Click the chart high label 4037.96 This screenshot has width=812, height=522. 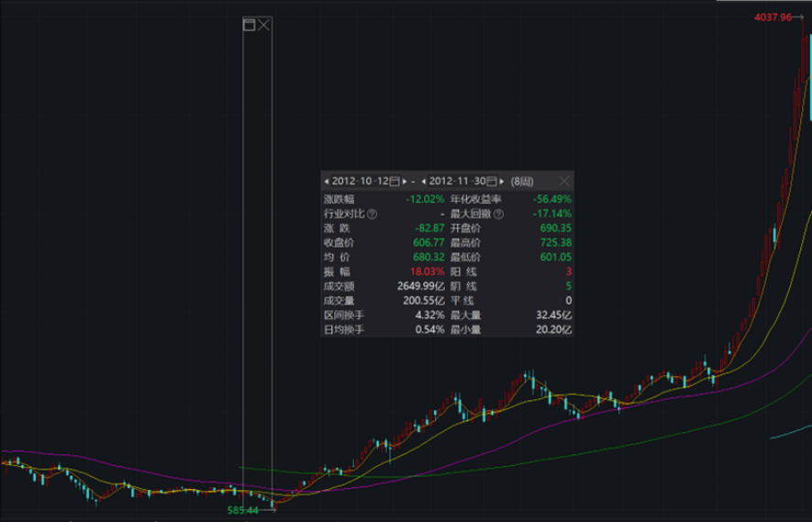[x=773, y=17]
